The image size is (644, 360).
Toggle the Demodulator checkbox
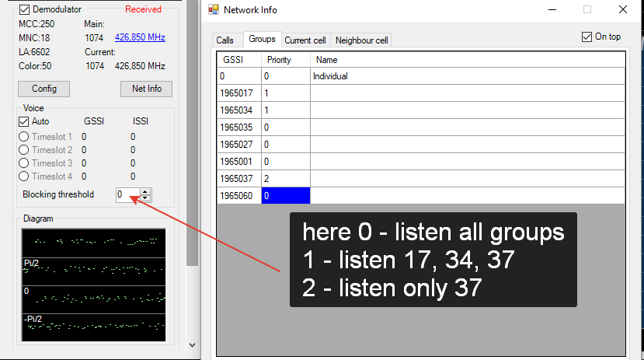pos(24,9)
